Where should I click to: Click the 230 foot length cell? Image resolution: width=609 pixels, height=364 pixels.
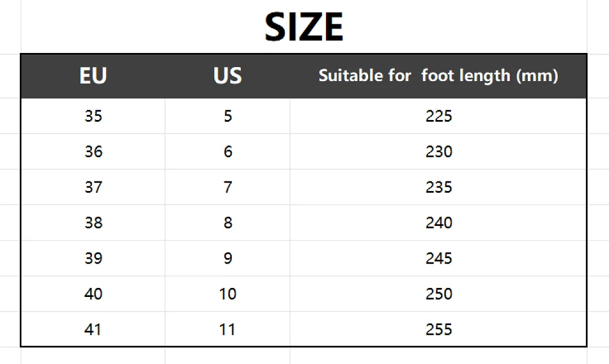tap(438, 152)
